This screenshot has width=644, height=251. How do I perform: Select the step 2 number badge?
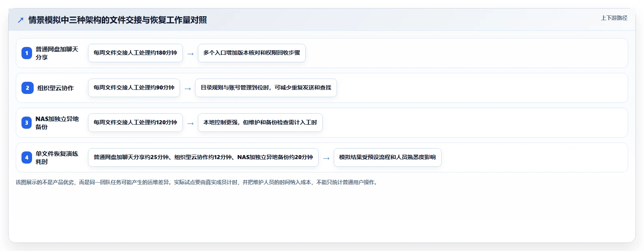[27, 88]
